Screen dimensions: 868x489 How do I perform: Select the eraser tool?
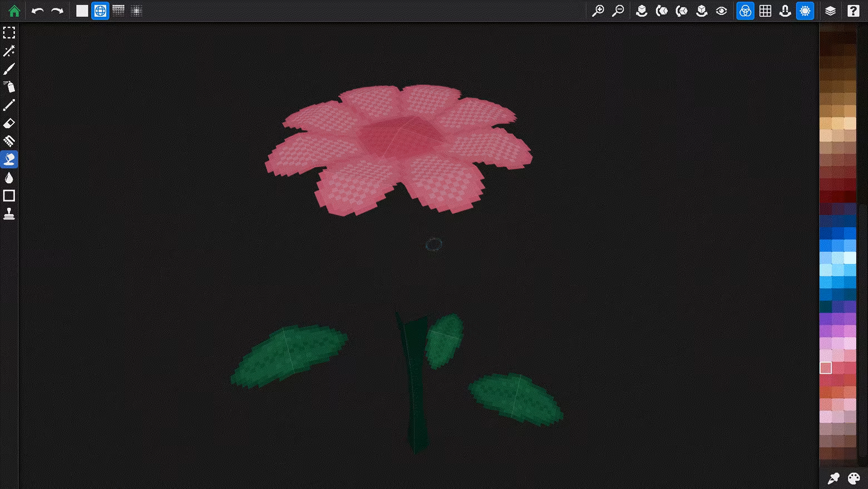click(9, 123)
